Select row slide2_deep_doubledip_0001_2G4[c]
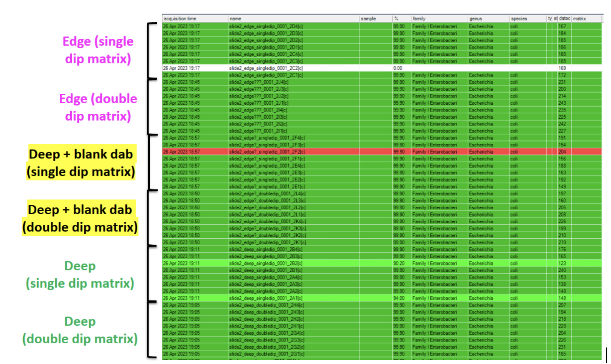This screenshot has height=364, width=611. [x=382, y=333]
